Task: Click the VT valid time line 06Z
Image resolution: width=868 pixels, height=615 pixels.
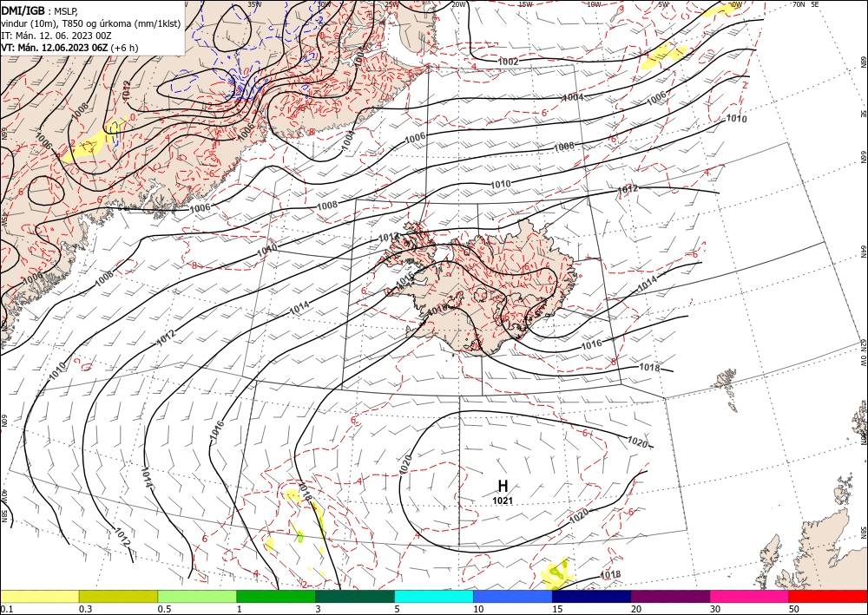Action: click(x=69, y=48)
